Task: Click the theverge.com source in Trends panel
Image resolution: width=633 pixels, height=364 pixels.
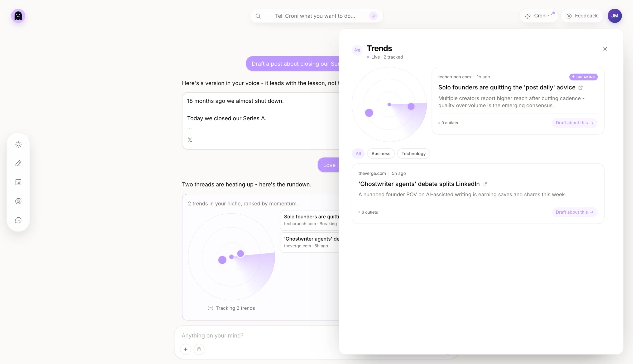Action: click(x=372, y=173)
